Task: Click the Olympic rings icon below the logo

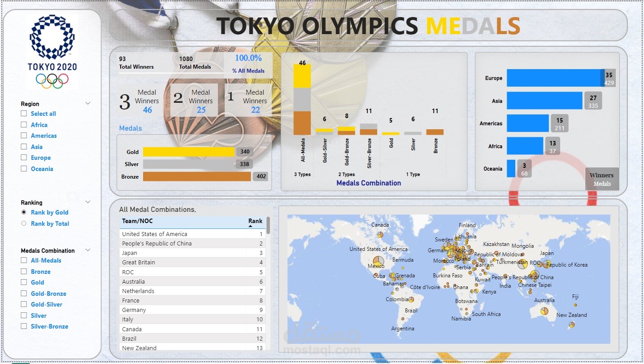Action: click(52, 79)
